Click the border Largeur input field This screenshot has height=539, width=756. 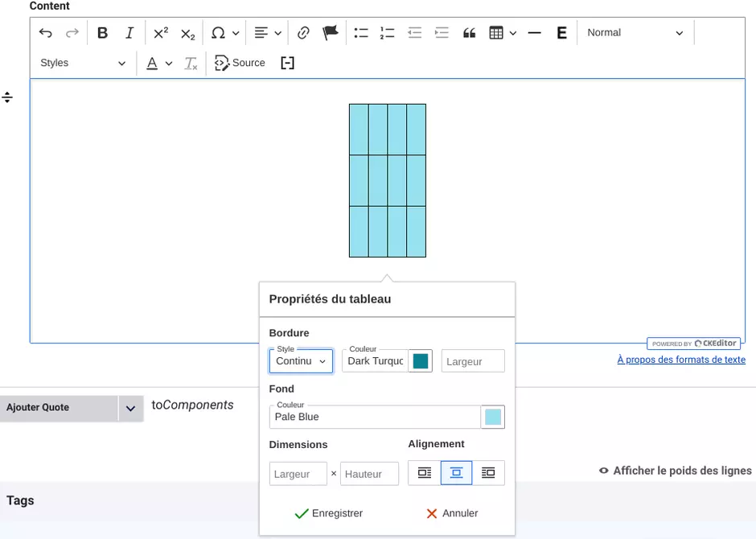(x=473, y=361)
